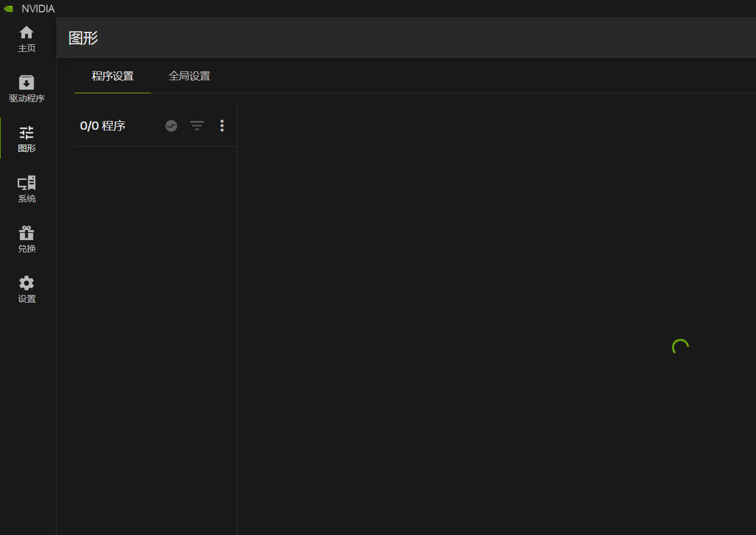Switch to the 程序设置 tab

coord(113,76)
